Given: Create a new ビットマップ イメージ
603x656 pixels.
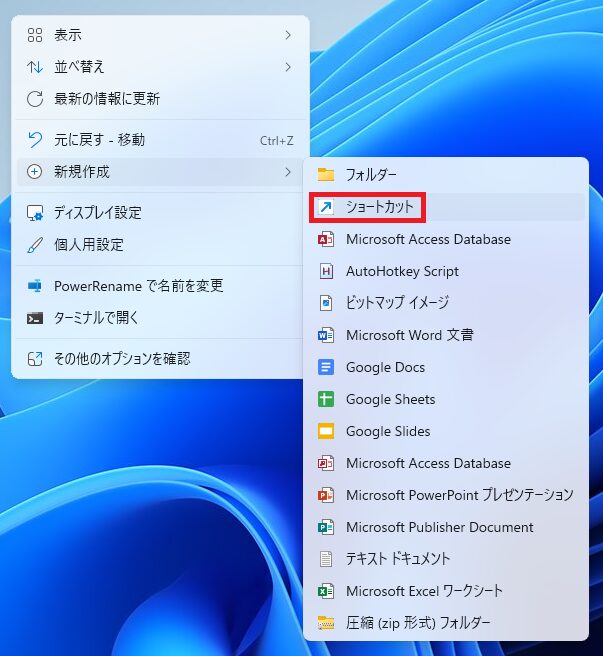Looking at the screenshot, I should click(x=446, y=303).
